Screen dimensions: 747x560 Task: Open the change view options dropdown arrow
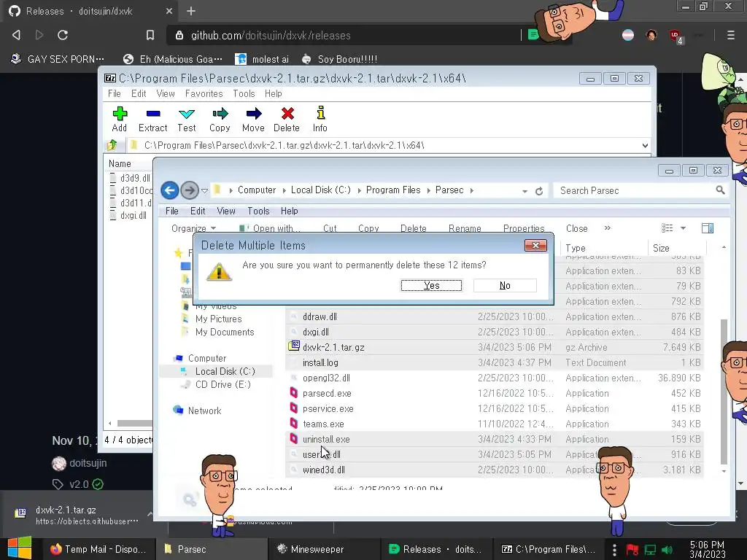pyautogui.click(x=683, y=228)
